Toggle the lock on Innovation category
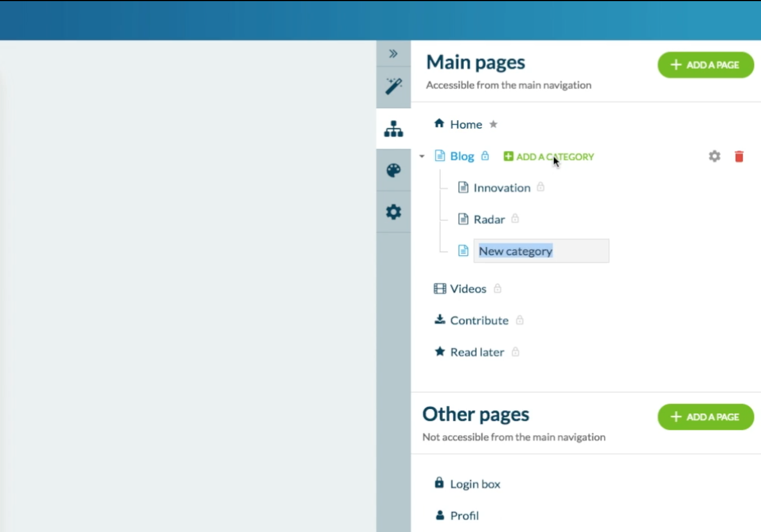Screen dimensions: 761x532 pyautogui.click(x=540, y=187)
